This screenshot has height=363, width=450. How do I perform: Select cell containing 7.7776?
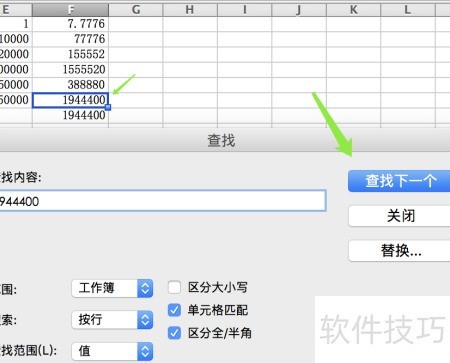[x=70, y=24]
